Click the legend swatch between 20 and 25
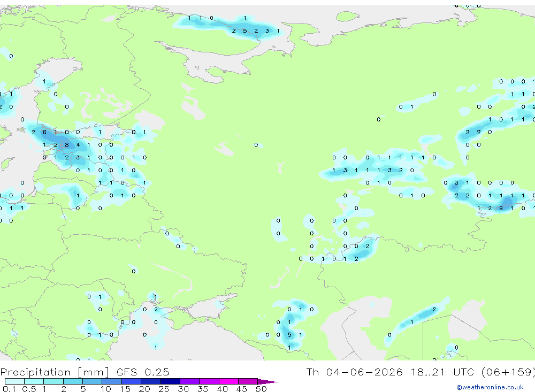535x392 pixels. [150, 381]
